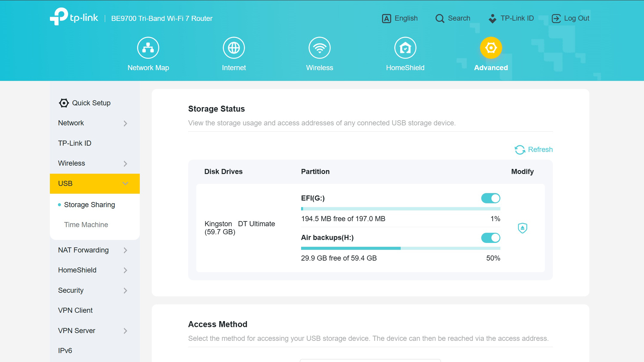
Task: Click the HomeShield house icon
Action: point(405,48)
